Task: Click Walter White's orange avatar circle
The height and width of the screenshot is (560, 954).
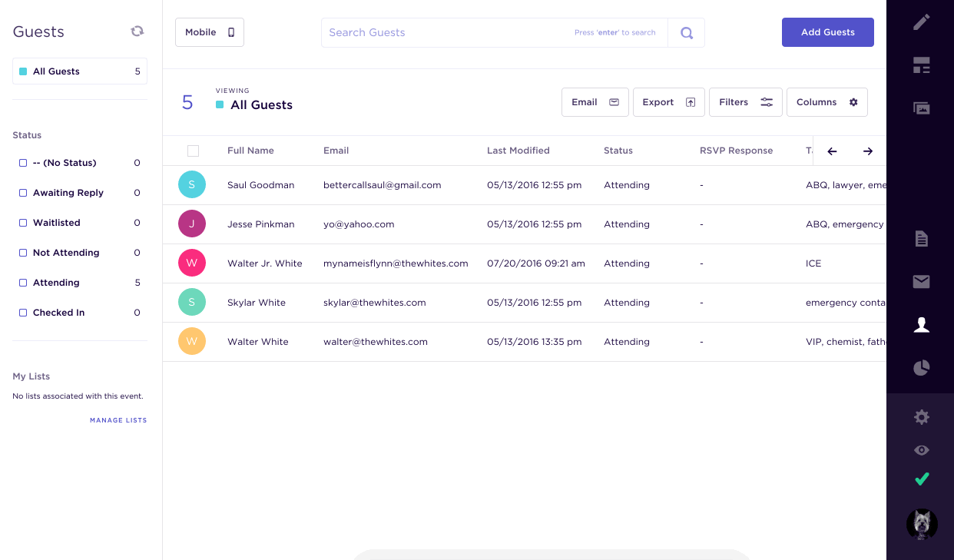Action: (192, 342)
